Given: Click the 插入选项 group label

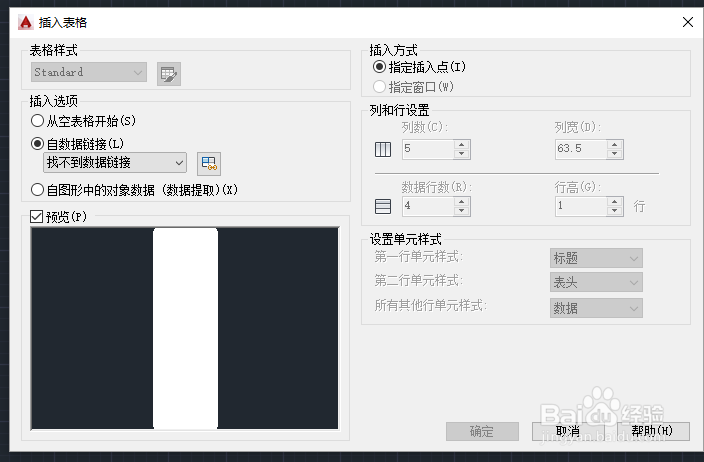Looking at the screenshot, I should coord(53,101).
